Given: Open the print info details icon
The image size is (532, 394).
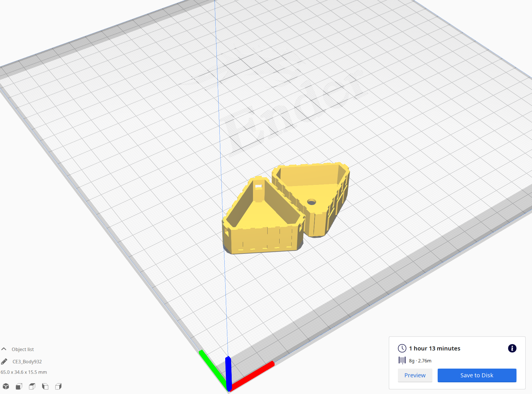Looking at the screenshot, I should point(512,348).
